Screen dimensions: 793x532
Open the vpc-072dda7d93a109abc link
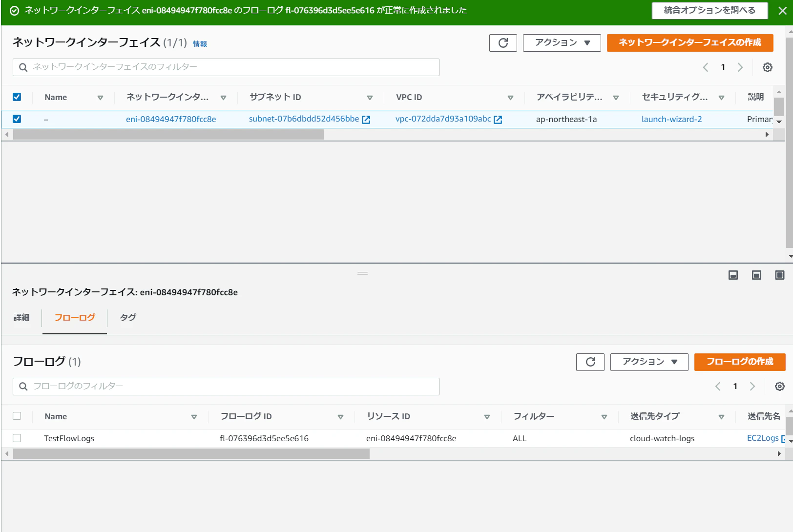(443, 119)
